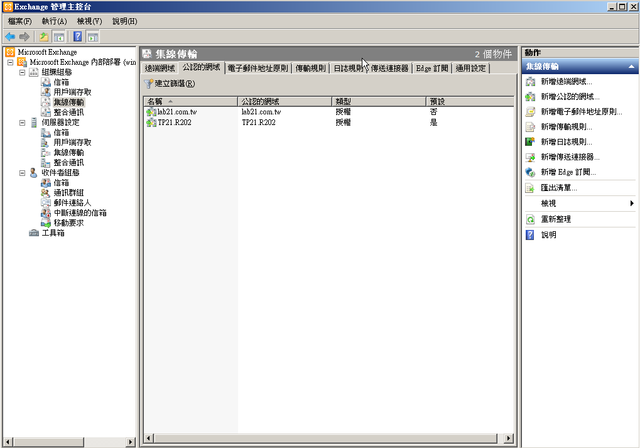Select the 是 default value for TP21.R202
This screenshot has width=640, height=448.
point(433,122)
